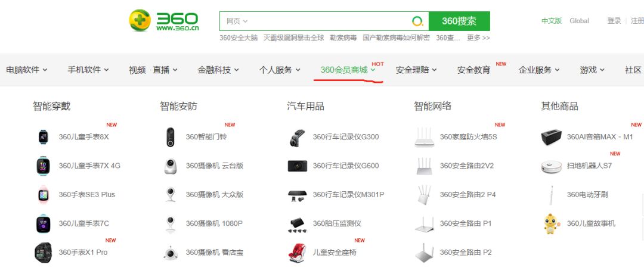Open the 360手表X1 Pro text link

(x=83, y=253)
